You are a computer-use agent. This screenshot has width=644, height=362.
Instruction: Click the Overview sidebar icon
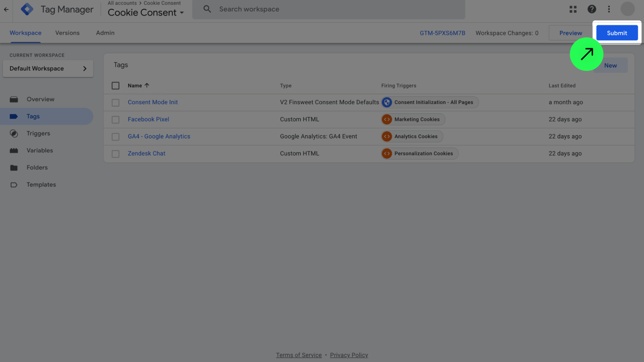tap(14, 100)
